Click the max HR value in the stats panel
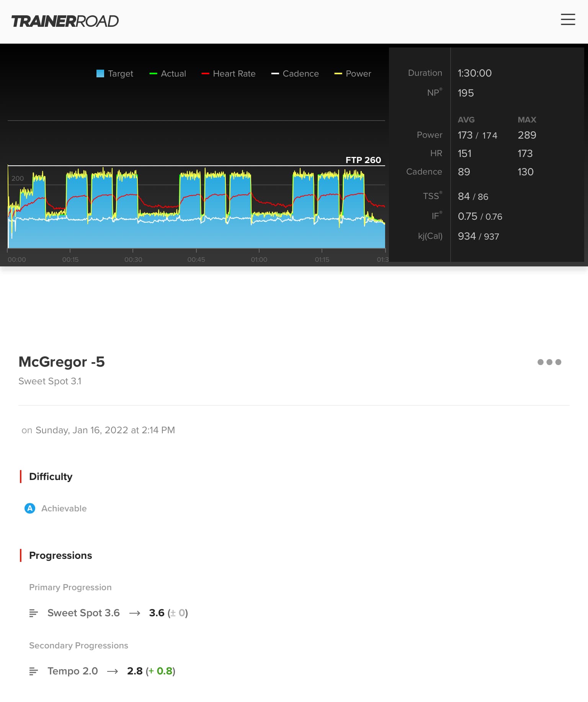Viewport: 588px width, 702px height. 525,153
